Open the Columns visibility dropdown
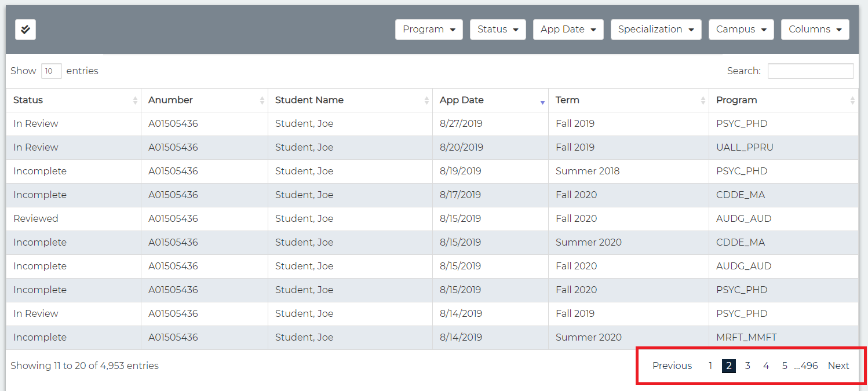 815,30
